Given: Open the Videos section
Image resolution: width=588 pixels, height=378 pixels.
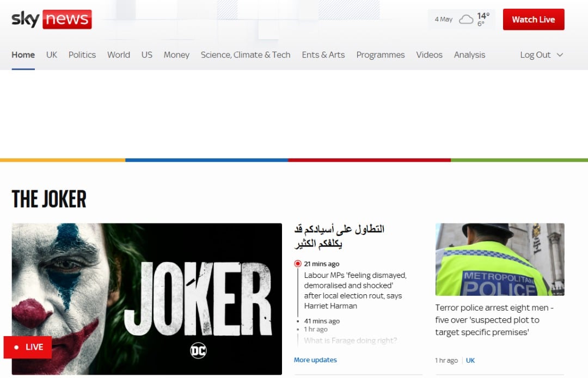Looking at the screenshot, I should [430, 55].
